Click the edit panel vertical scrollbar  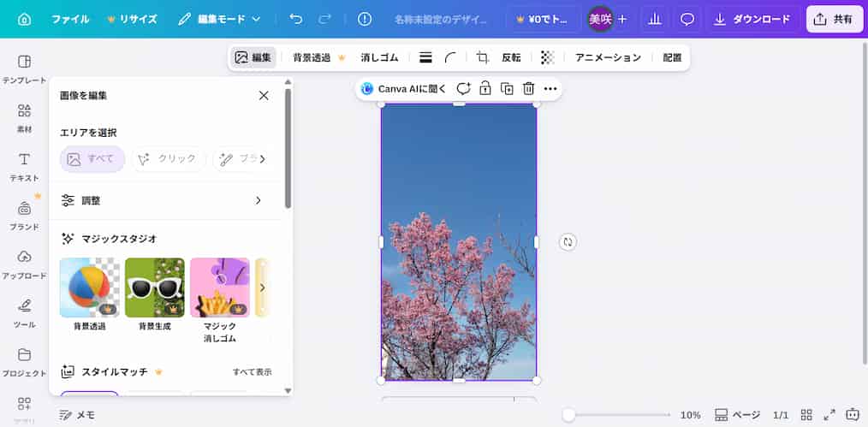(x=288, y=148)
